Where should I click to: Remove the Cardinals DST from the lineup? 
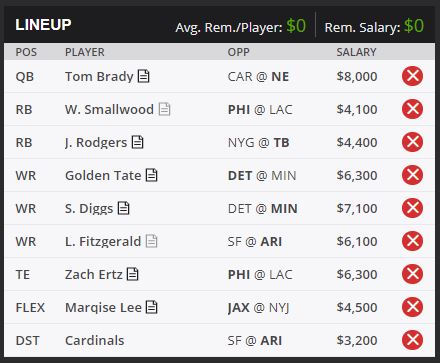tap(412, 340)
